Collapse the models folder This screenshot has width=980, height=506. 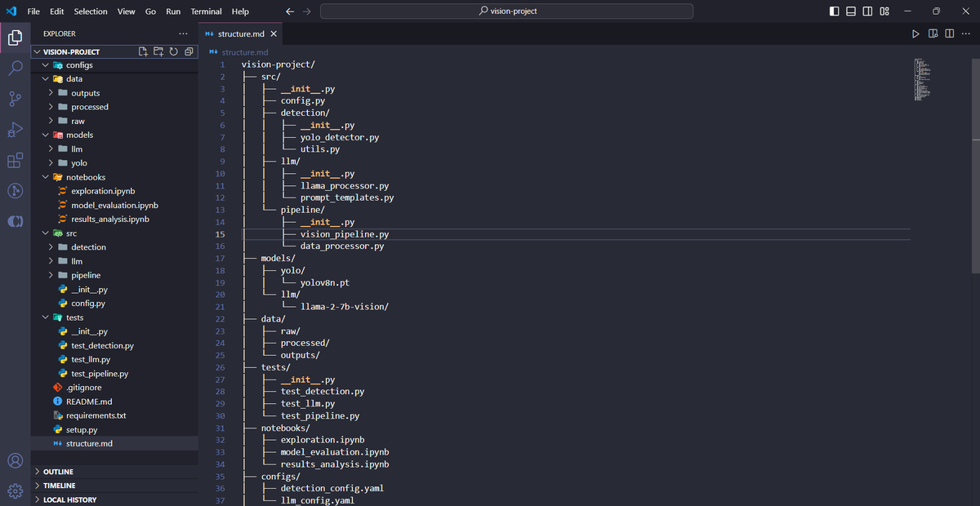[x=114, y=135]
